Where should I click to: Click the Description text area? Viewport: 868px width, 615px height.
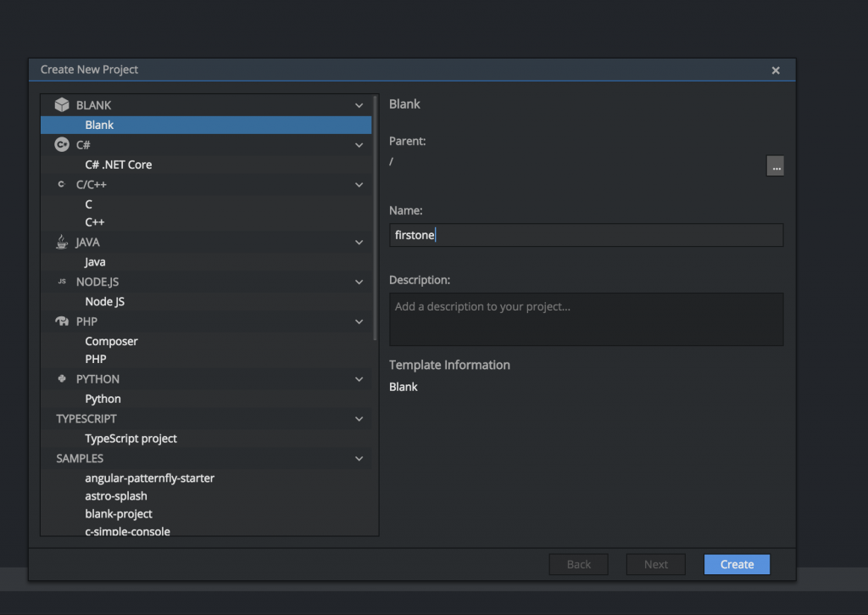(x=586, y=318)
